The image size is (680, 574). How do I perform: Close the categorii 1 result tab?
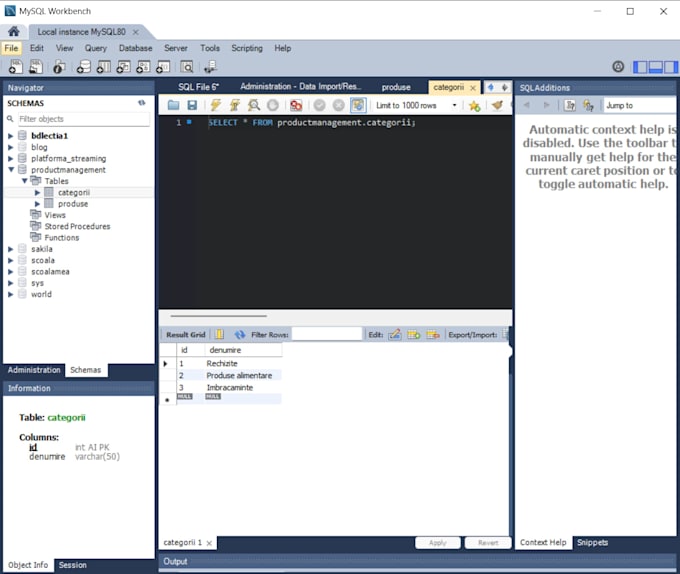[x=209, y=543]
